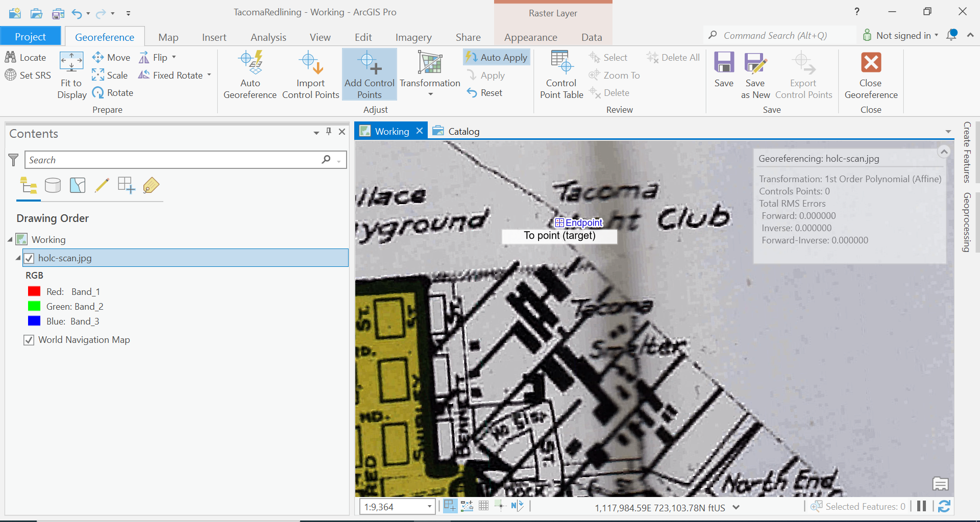Viewport: 980px width, 522px height.
Task: Click the Auto Georeference tool
Action: (x=250, y=74)
